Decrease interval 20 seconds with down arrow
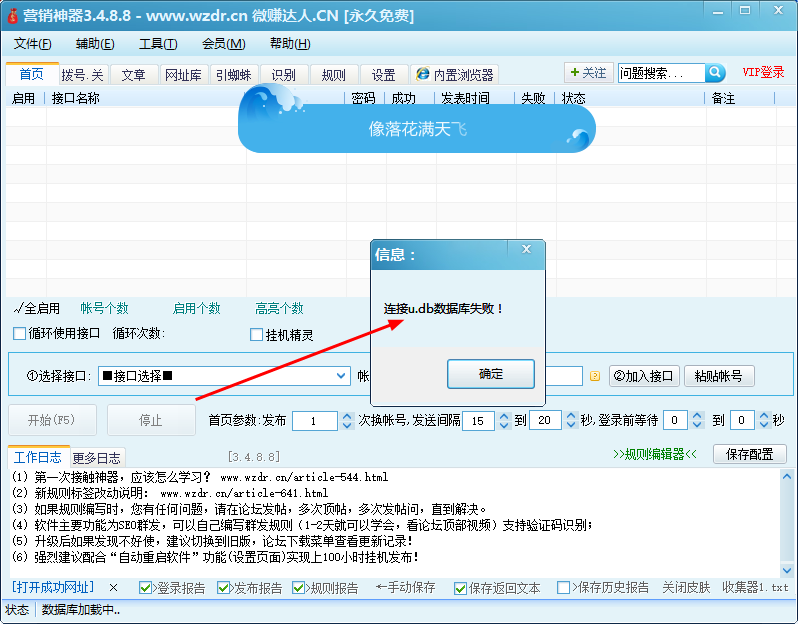This screenshot has height=624, width=798. tap(571, 426)
